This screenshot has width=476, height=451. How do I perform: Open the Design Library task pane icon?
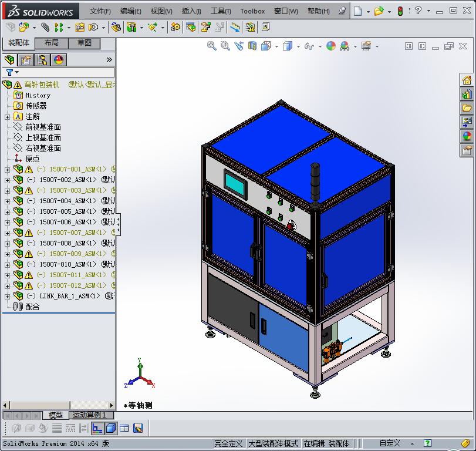click(467, 94)
